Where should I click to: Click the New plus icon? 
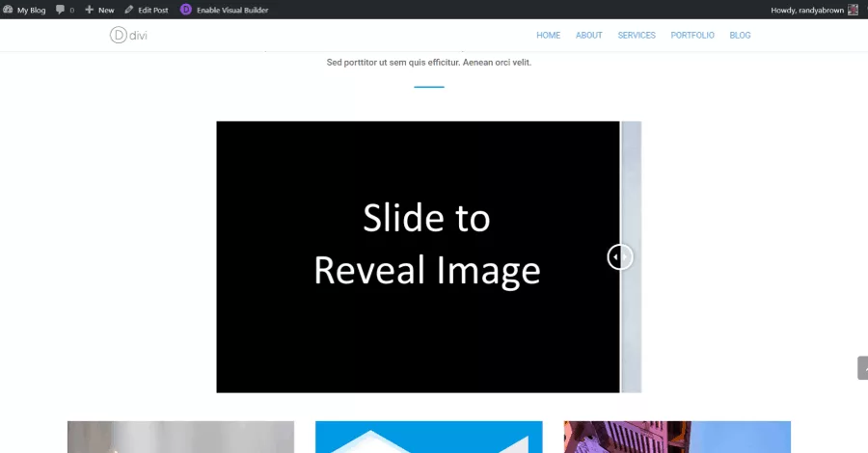[89, 10]
